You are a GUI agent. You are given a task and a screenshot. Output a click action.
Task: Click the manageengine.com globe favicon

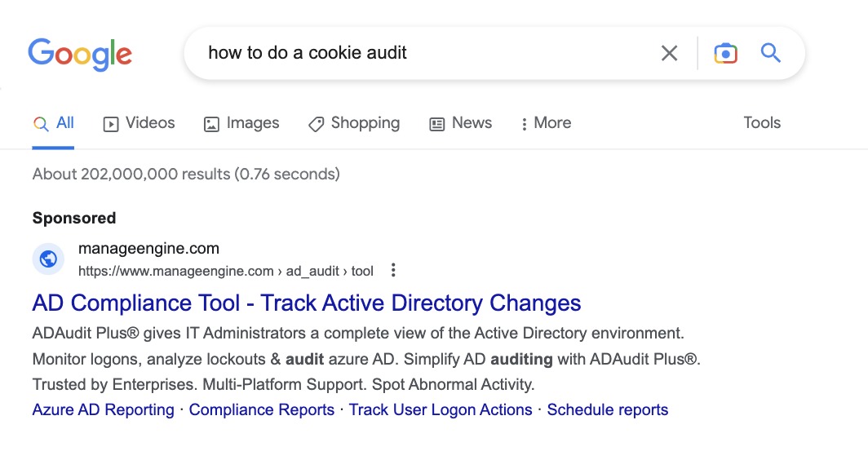coord(48,259)
